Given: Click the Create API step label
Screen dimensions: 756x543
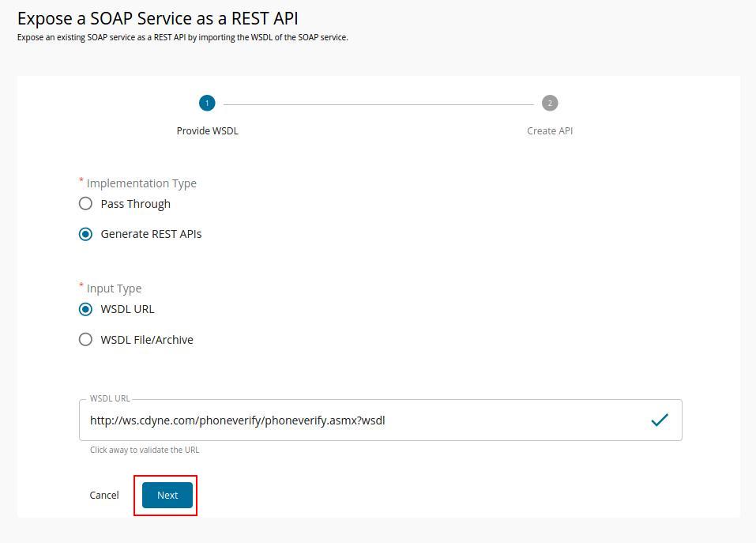Looking at the screenshot, I should [550, 131].
